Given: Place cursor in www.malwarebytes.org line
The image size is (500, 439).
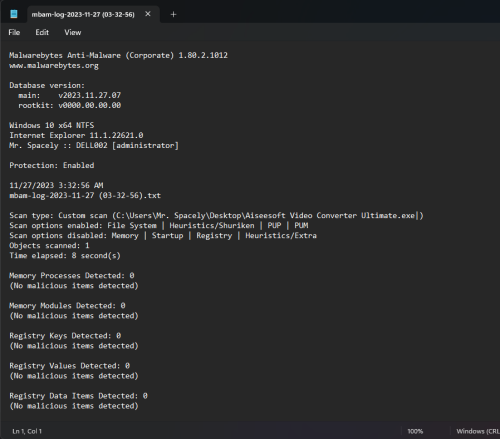Looking at the screenshot, I should 54,65.
